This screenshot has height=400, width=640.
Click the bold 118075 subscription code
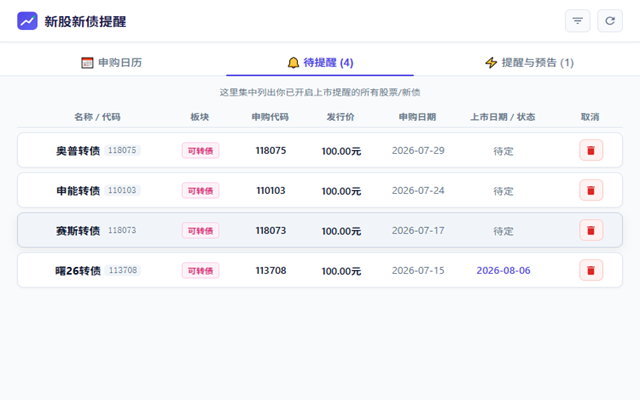coord(271,151)
